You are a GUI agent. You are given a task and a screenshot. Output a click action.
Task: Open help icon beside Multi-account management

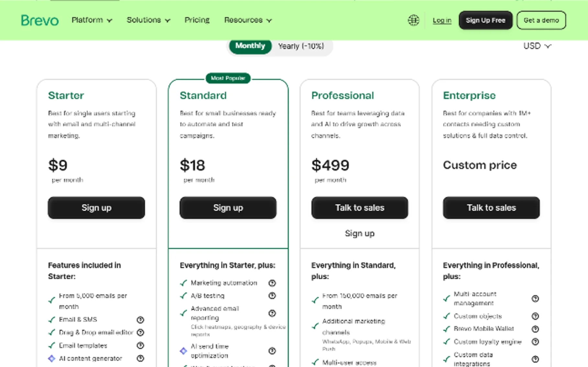535,299
